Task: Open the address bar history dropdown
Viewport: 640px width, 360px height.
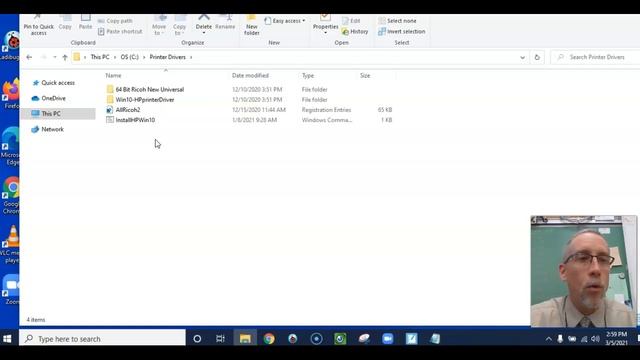Action: pyautogui.click(x=522, y=58)
